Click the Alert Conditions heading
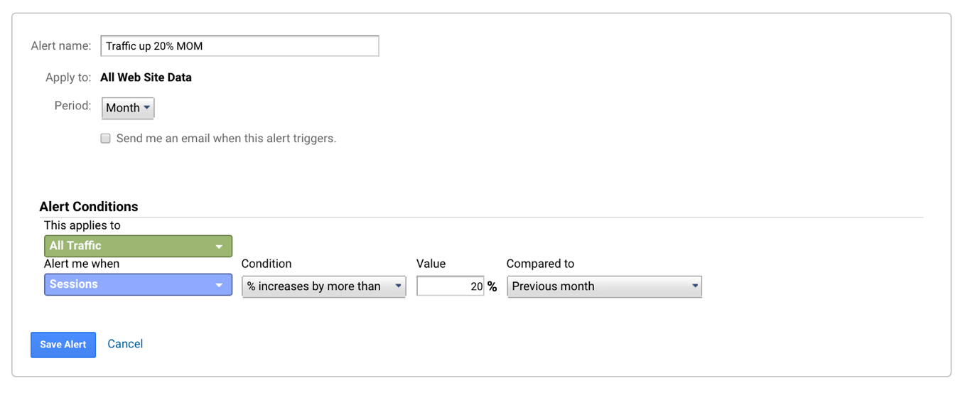The width and height of the screenshot is (980, 393). click(89, 207)
